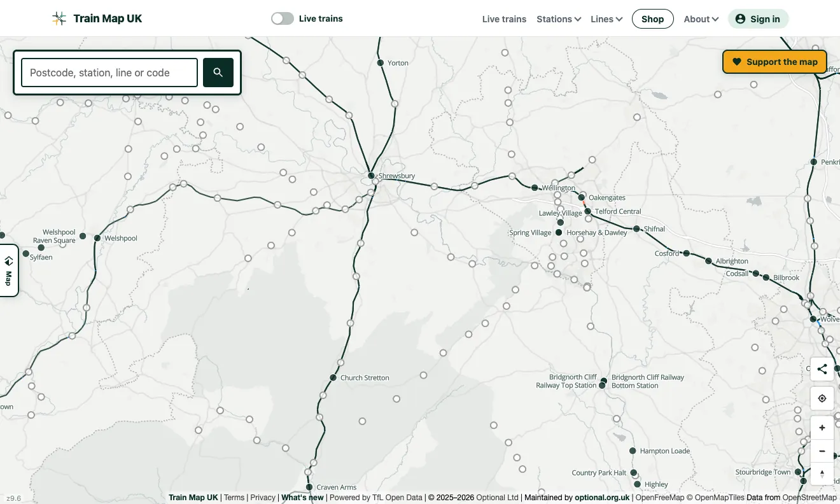Open the About dropdown menu

click(x=701, y=19)
